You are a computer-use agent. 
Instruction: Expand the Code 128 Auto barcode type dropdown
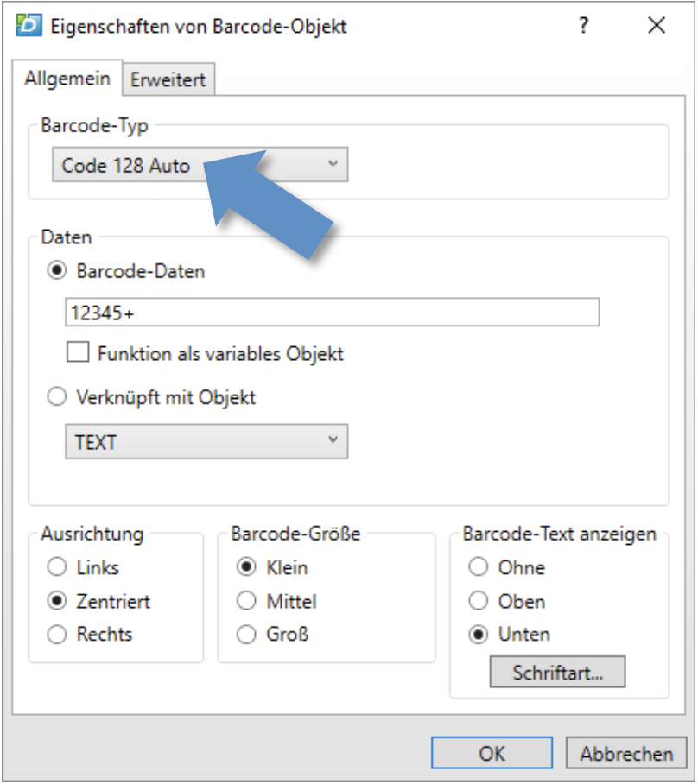tap(200, 166)
